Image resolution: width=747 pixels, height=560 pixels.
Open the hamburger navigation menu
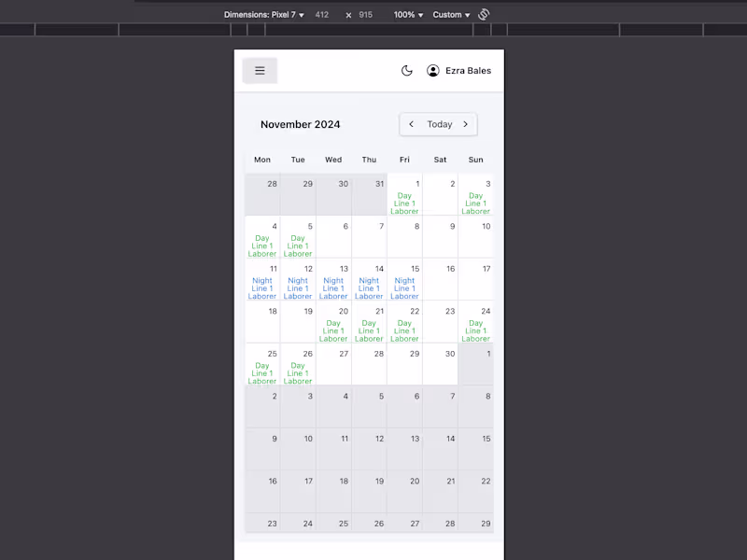pyautogui.click(x=260, y=71)
